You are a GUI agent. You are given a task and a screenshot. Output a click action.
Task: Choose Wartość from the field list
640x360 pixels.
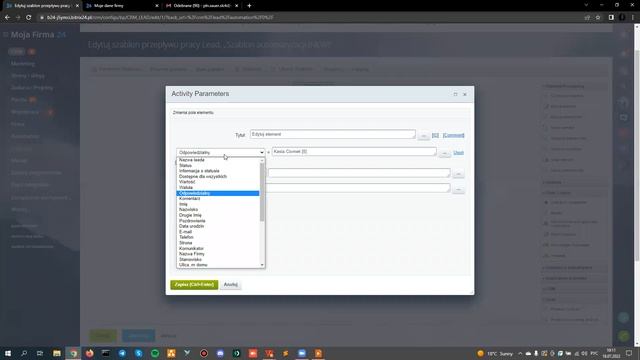(x=218, y=182)
